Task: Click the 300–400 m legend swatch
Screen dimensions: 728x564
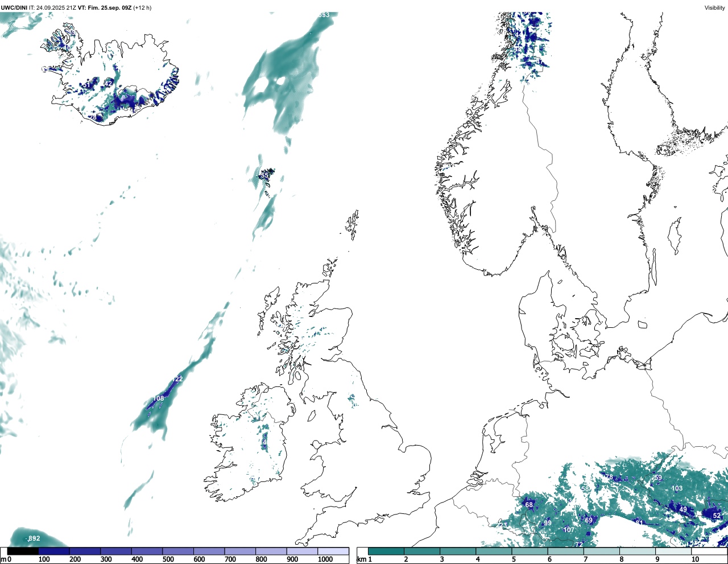Action: [116, 551]
